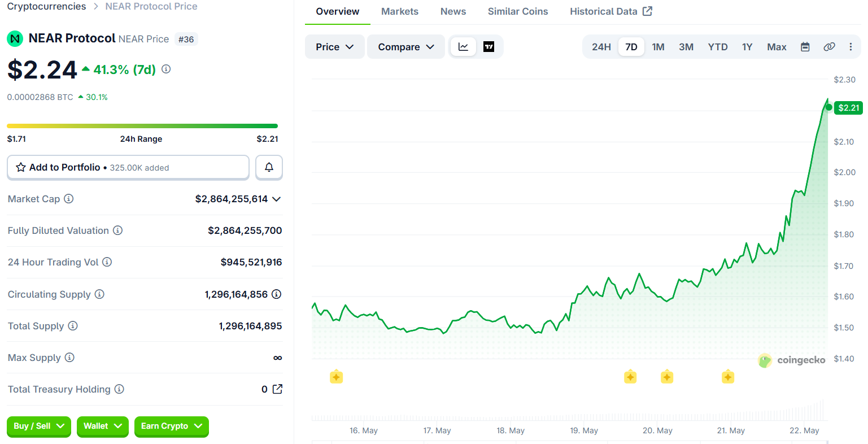Click Add to Portfolio button
This screenshot has height=444, width=868.
(128, 167)
